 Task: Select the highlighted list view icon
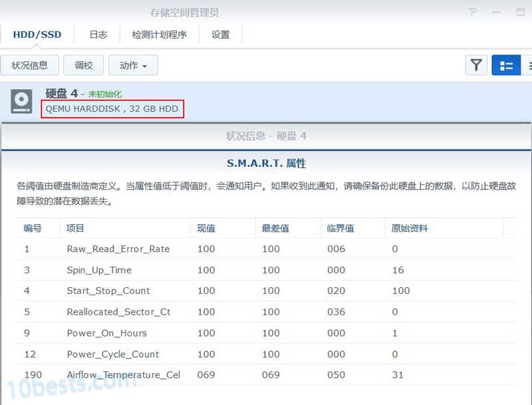(506, 65)
